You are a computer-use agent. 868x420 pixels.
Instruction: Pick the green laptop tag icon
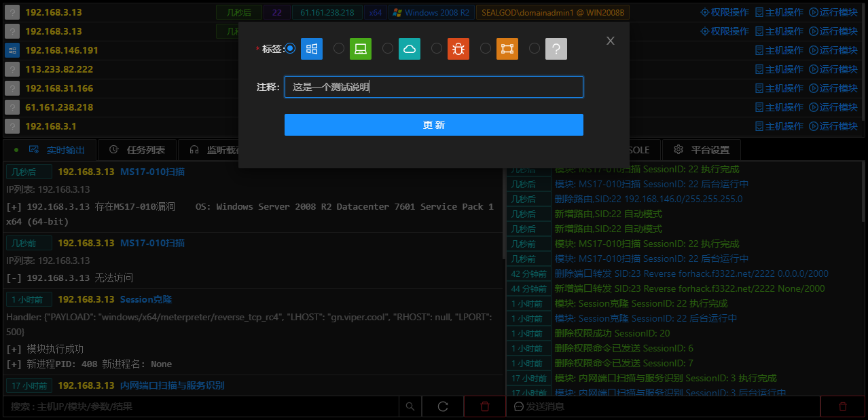pos(361,48)
